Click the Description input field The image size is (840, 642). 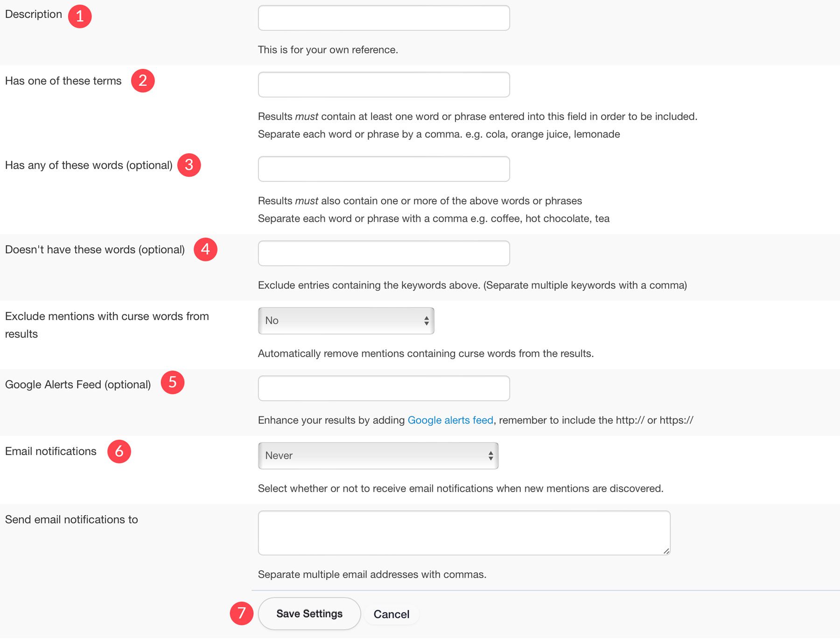383,18
